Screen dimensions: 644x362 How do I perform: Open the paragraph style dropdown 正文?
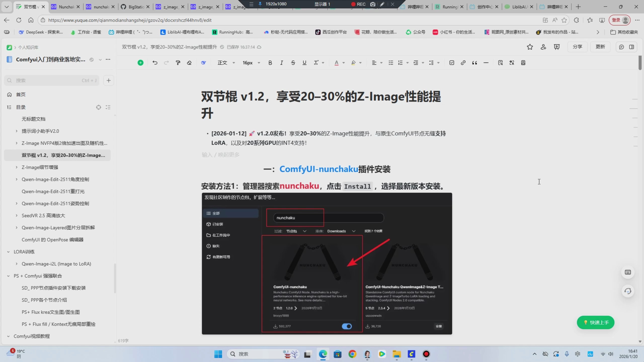226,63
